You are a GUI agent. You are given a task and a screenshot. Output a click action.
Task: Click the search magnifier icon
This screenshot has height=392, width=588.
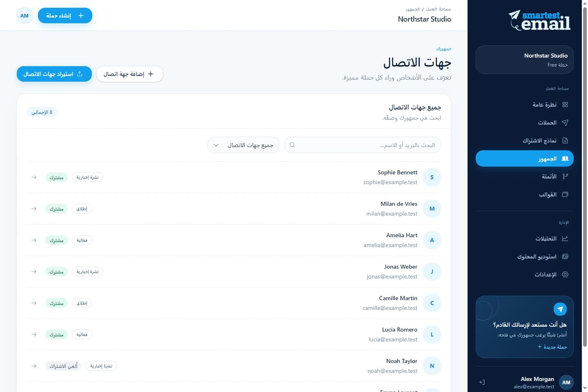(x=292, y=145)
